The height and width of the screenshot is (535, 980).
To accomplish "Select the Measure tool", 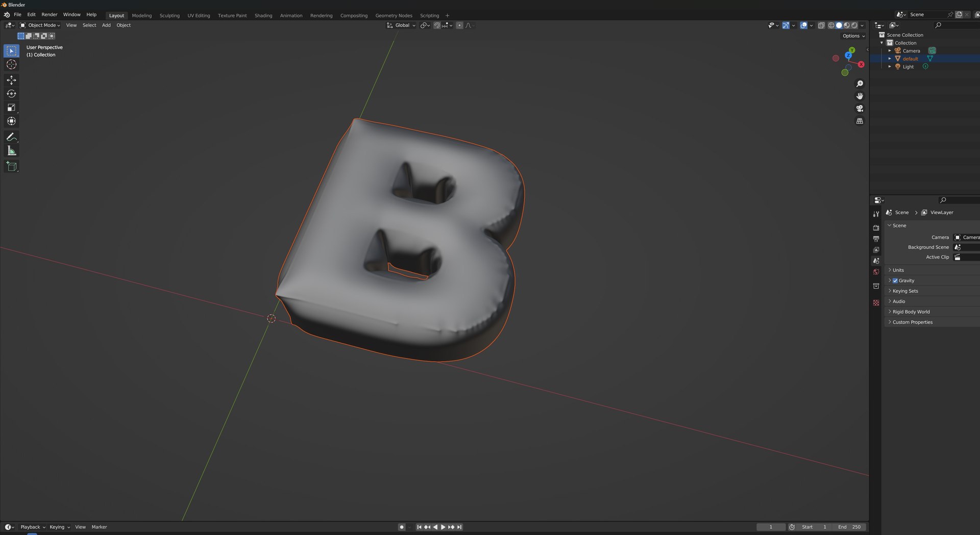I will 11,151.
